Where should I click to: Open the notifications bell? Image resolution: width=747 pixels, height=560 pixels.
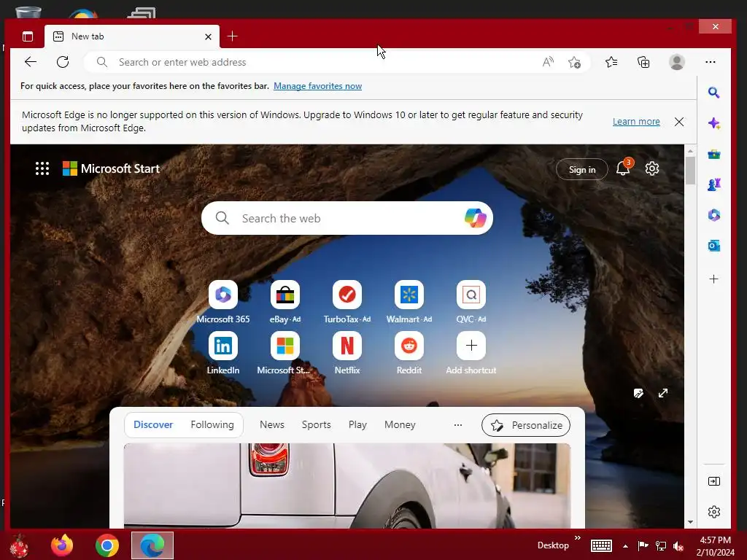[623, 168]
